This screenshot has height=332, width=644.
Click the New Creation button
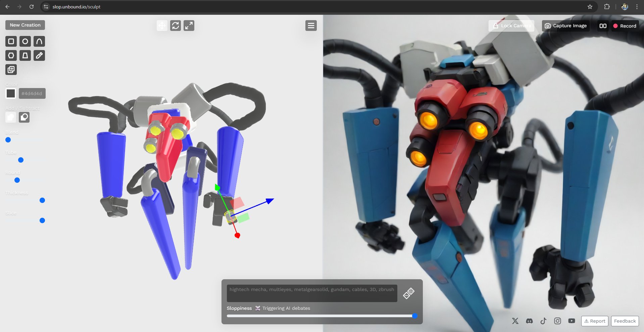[25, 25]
